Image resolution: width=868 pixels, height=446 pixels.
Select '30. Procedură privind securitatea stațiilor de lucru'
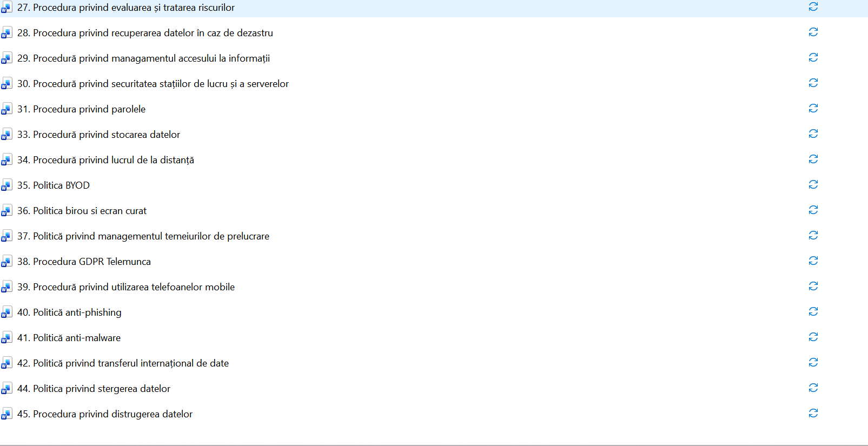tap(153, 84)
